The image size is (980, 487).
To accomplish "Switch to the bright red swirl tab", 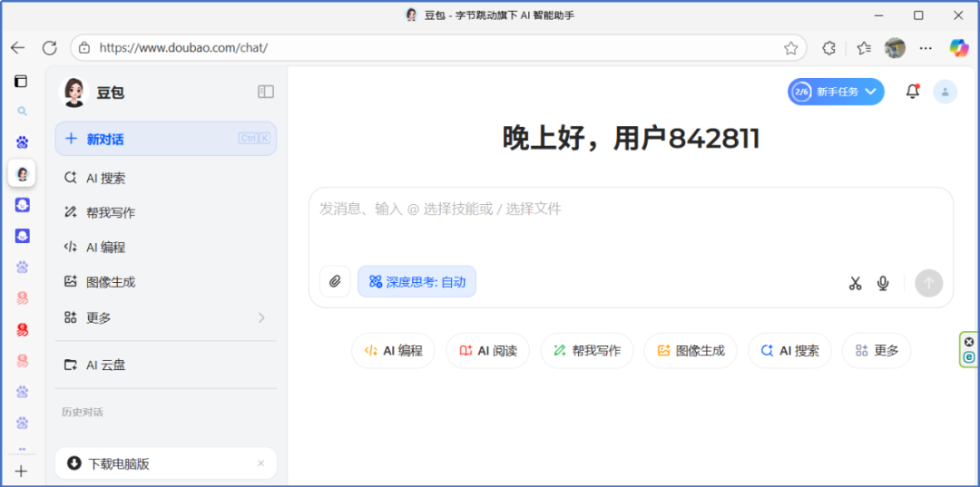I will point(22,329).
